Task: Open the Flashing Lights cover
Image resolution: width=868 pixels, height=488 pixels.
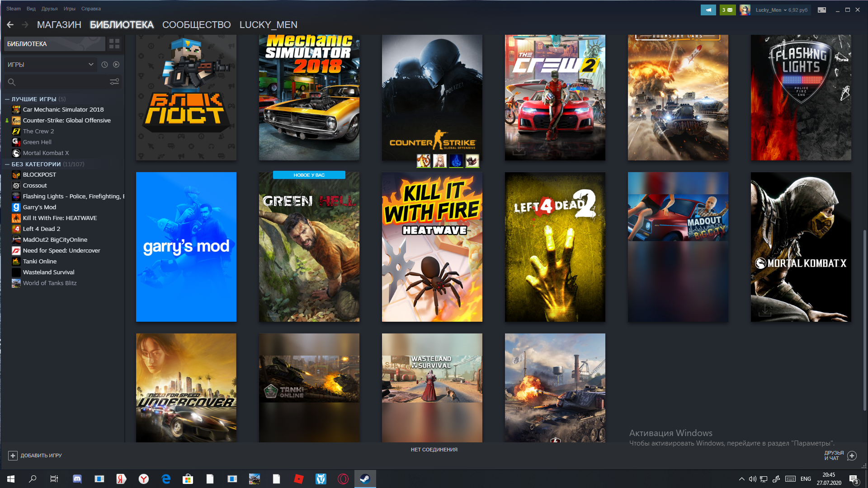Action: point(801,98)
